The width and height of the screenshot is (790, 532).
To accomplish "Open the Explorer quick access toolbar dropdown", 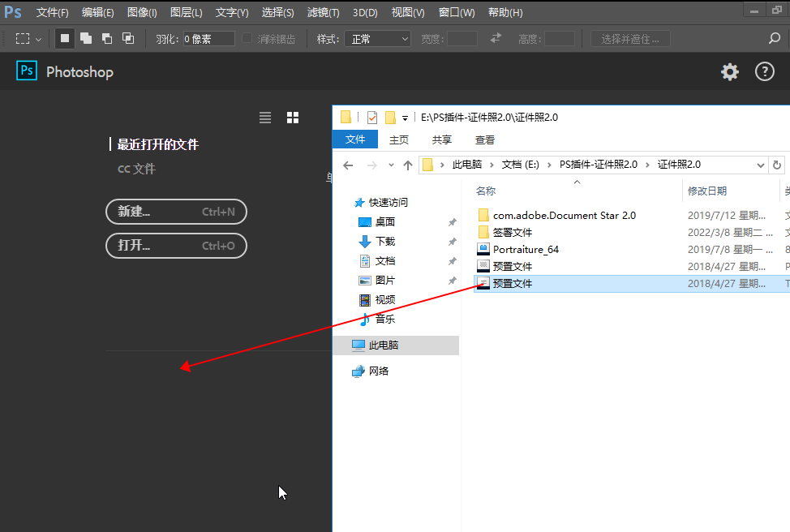I will click(x=405, y=118).
